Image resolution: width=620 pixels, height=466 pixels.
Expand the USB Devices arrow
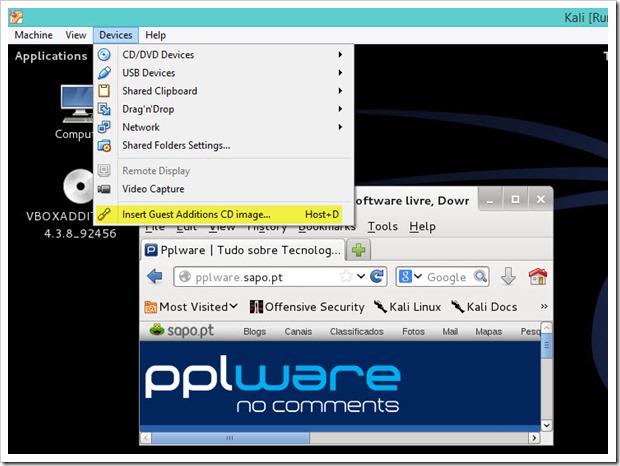coord(340,73)
